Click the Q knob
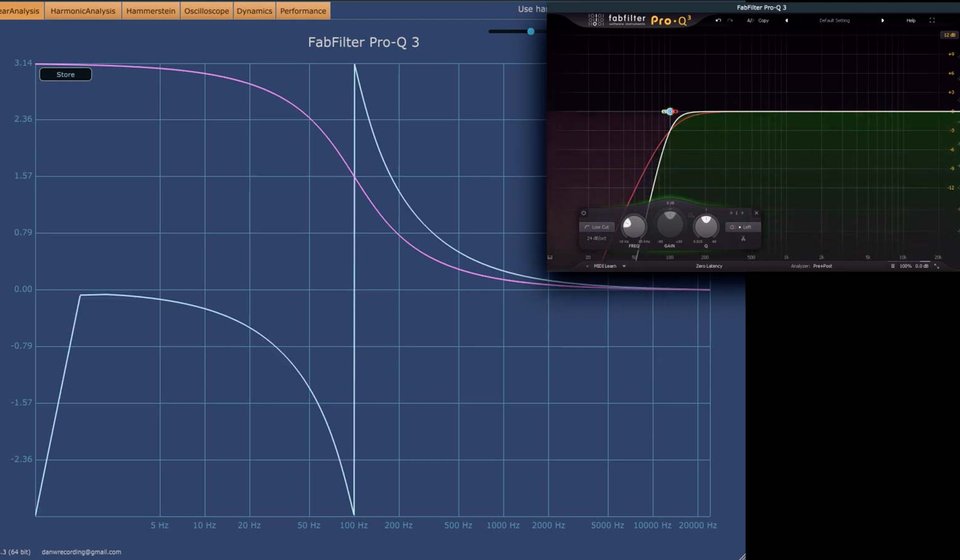 click(705, 226)
